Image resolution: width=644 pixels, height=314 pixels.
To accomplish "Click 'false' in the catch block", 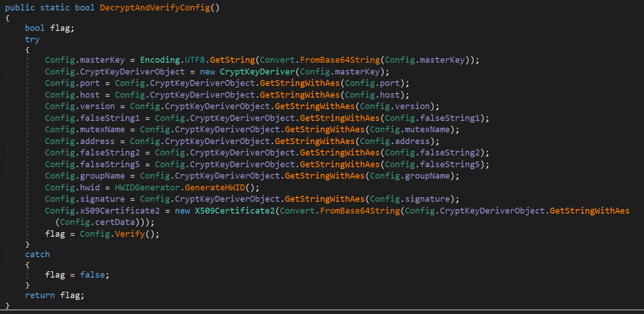I will (92, 275).
